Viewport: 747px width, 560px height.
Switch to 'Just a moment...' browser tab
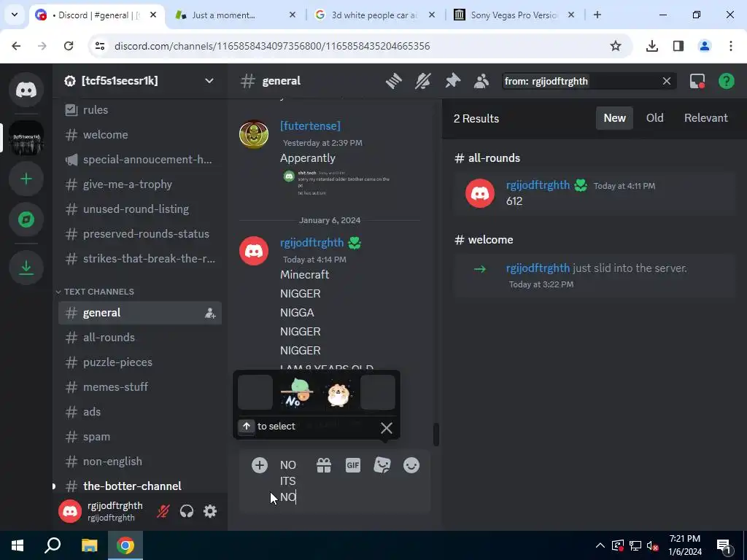point(236,15)
